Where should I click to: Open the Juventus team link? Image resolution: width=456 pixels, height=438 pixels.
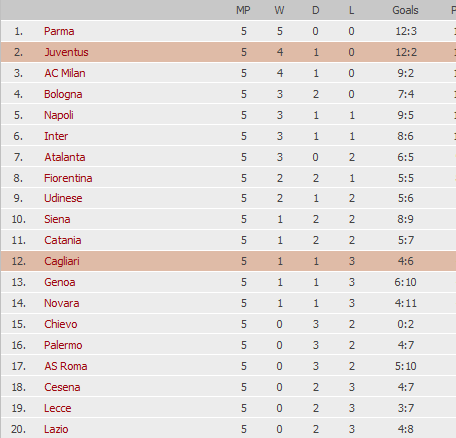pos(66,52)
